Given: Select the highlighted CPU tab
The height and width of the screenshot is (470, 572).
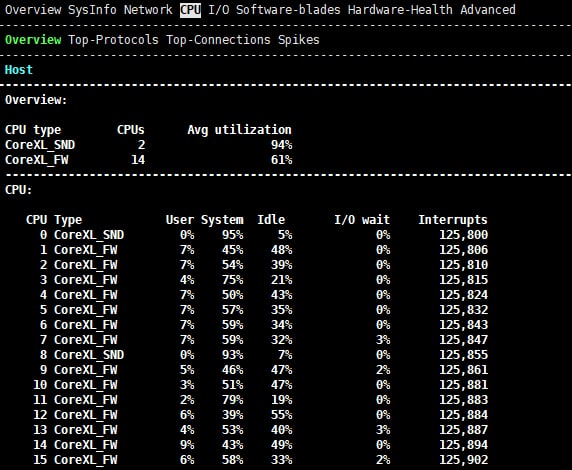Looking at the screenshot, I should click(190, 10).
